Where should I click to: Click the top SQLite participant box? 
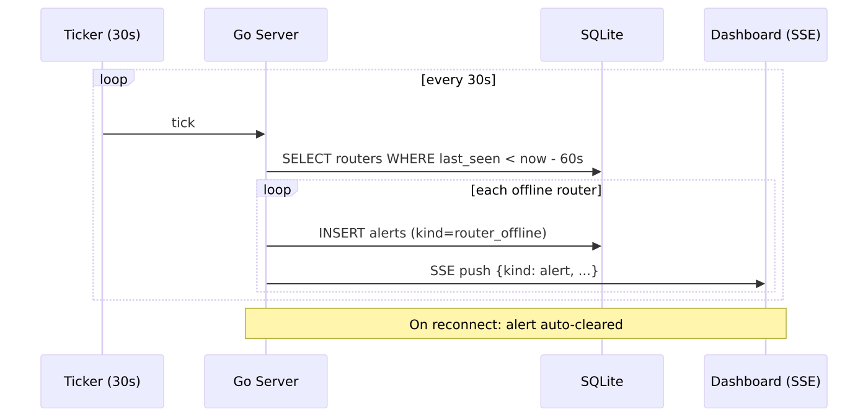click(x=602, y=35)
